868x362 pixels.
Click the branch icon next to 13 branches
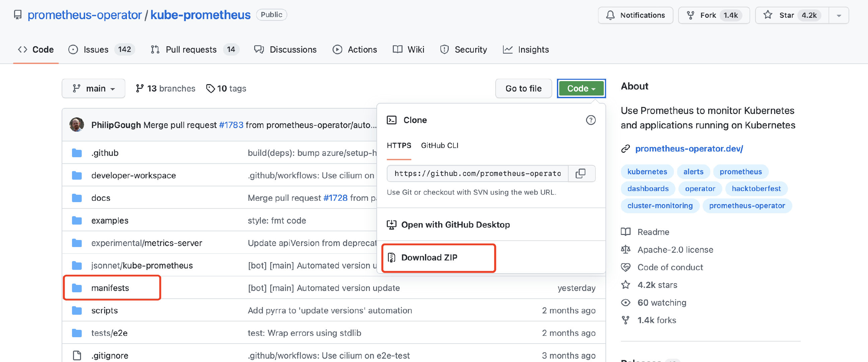[140, 88]
